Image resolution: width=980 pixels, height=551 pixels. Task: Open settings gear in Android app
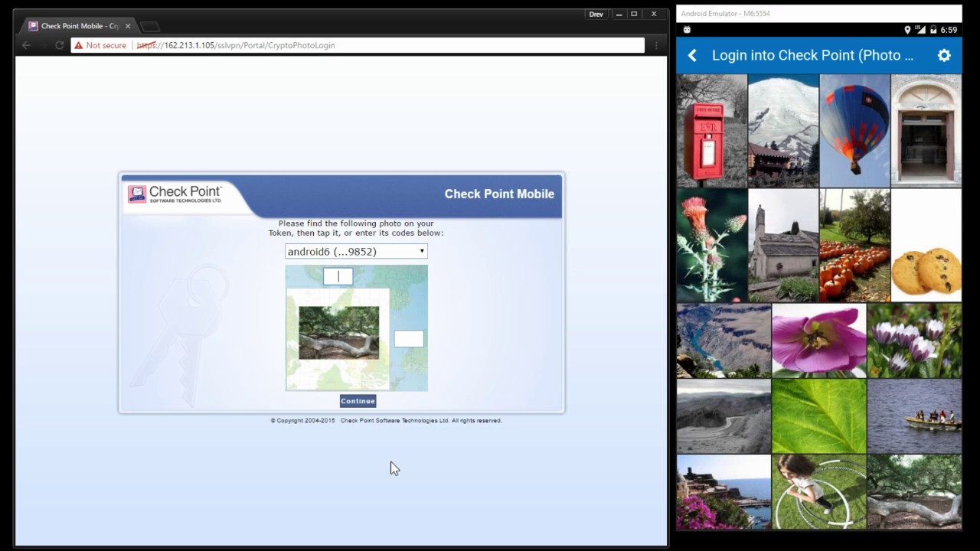pos(944,55)
